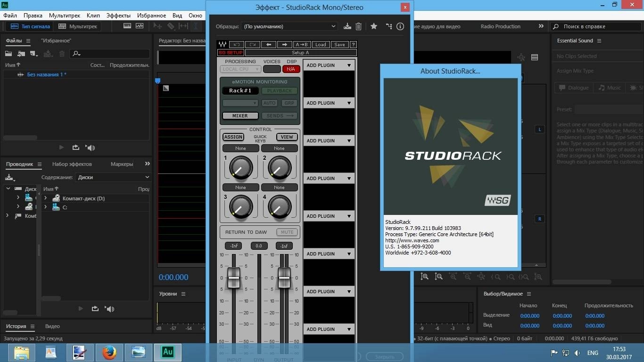Click VIEW control button
644x362 pixels.
287,137
